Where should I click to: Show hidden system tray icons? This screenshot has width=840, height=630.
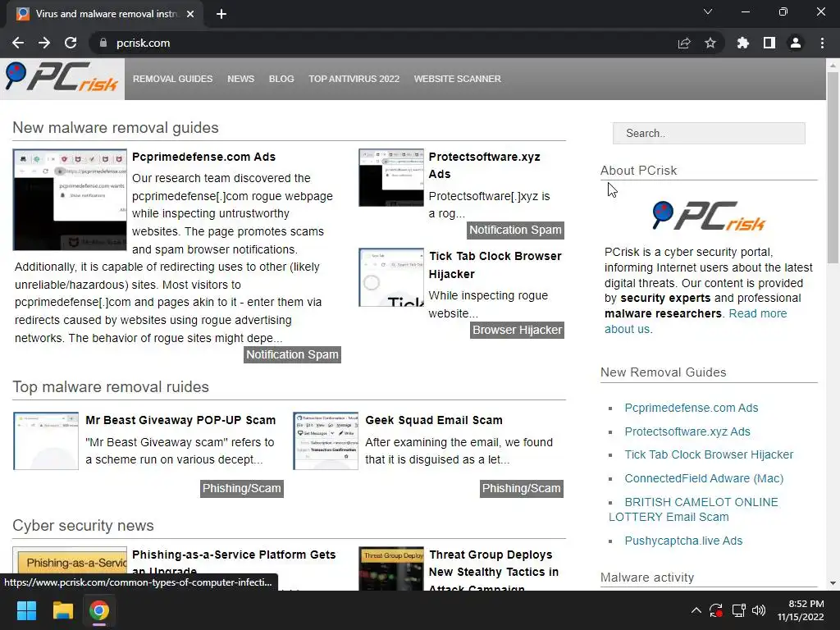click(696, 610)
